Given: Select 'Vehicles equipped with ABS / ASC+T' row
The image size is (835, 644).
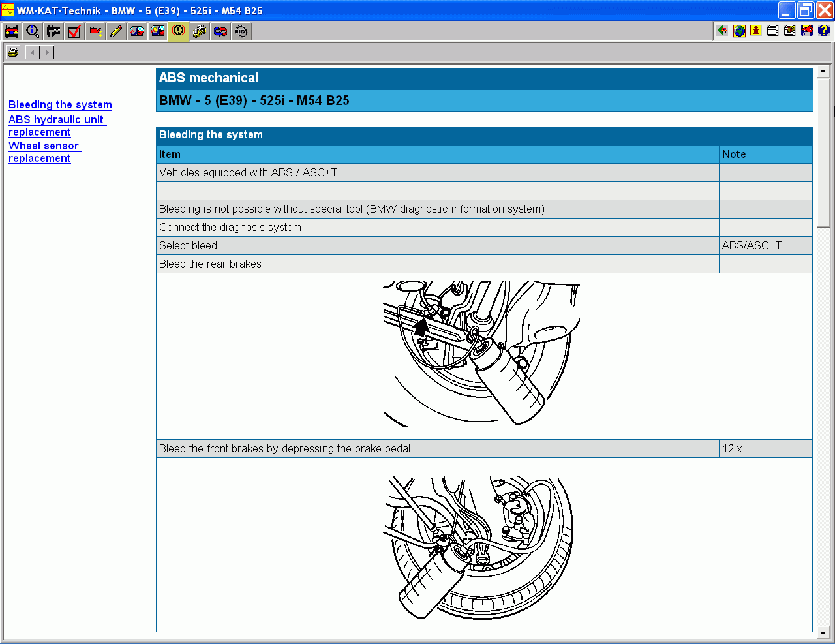Looking at the screenshot, I should [x=484, y=172].
